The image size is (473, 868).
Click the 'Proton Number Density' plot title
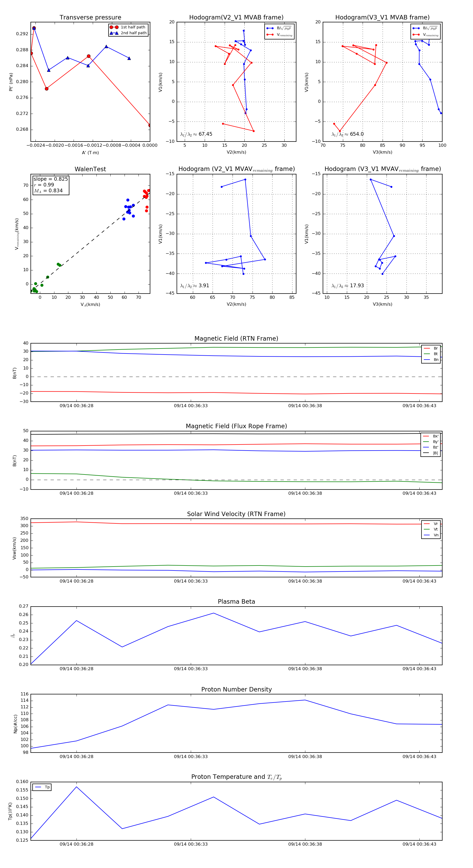point(236,689)
